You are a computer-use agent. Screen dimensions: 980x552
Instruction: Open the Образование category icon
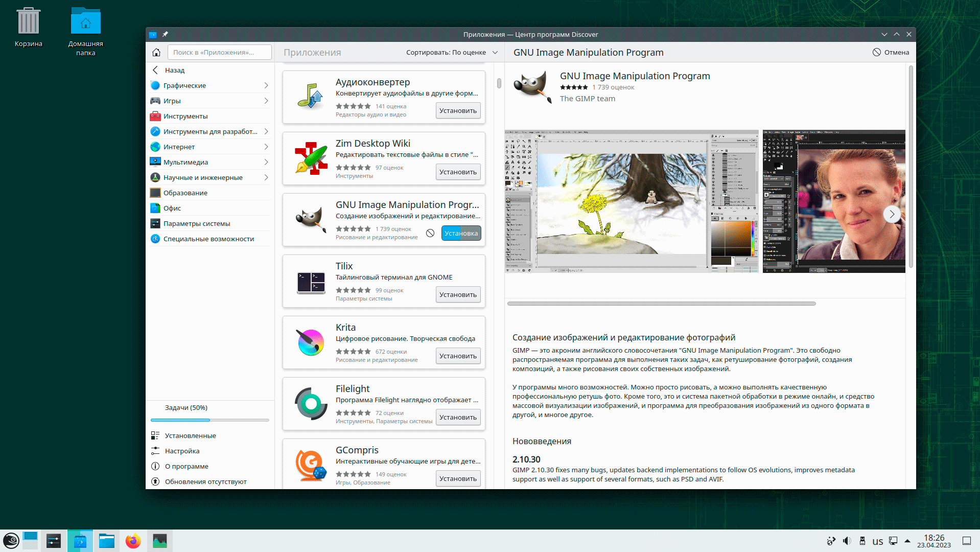pos(155,193)
